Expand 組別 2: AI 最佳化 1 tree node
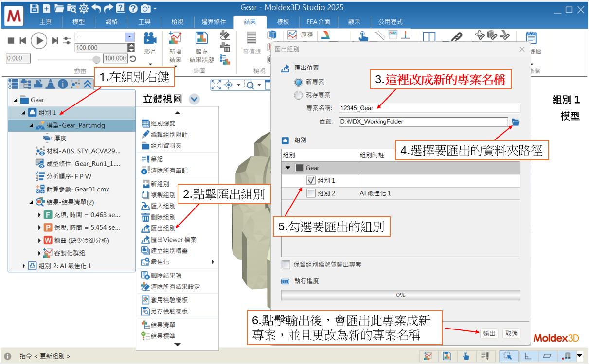This screenshot has height=364, width=589. [x=24, y=266]
